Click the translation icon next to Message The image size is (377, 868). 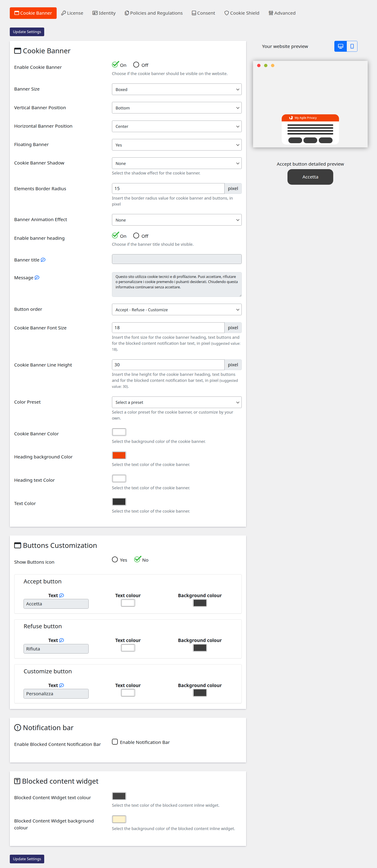tap(37, 278)
